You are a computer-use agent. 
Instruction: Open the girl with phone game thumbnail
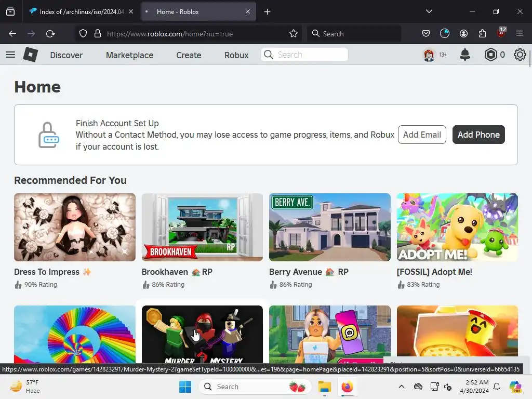pos(330,335)
